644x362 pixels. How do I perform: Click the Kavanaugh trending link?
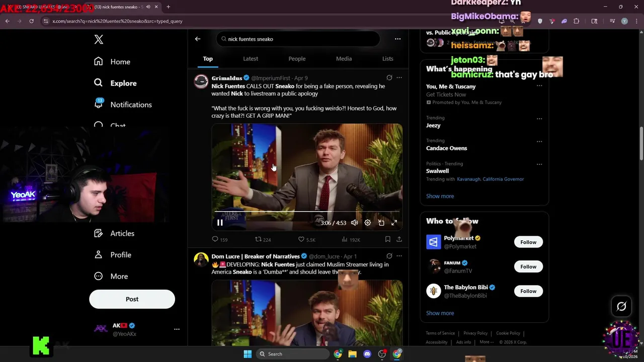[x=469, y=179]
